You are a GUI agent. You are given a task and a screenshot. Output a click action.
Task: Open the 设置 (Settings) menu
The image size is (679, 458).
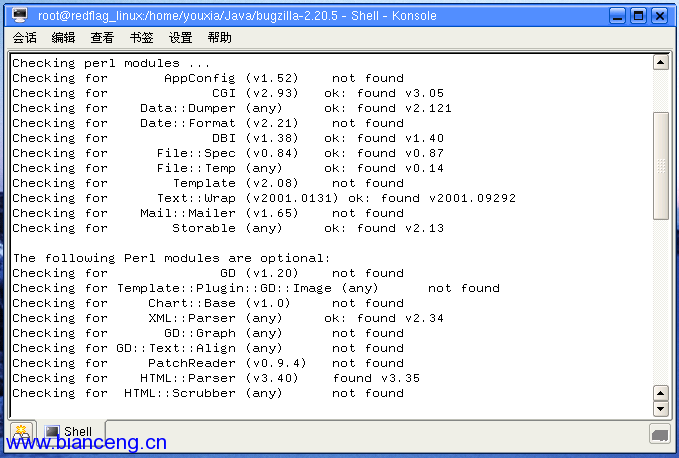click(x=181, y=38)
